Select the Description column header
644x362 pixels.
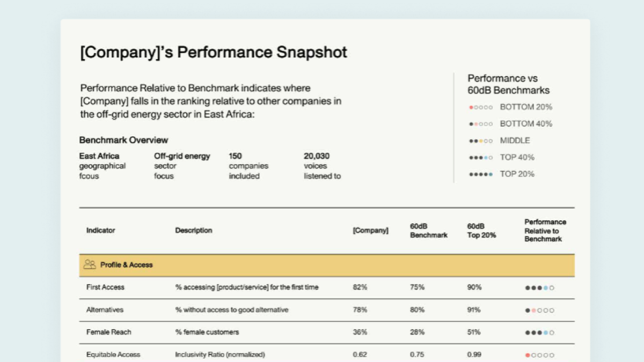(194, 231)
